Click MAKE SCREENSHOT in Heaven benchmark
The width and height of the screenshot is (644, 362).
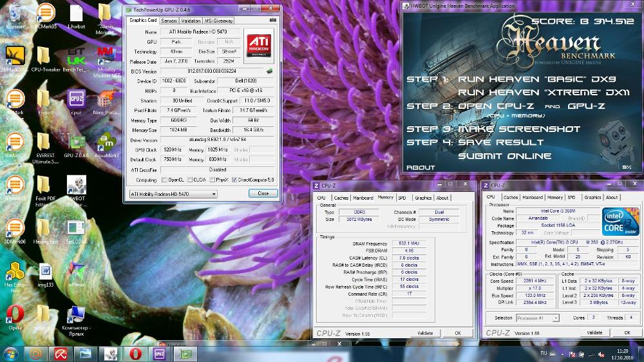pos(518,129)
